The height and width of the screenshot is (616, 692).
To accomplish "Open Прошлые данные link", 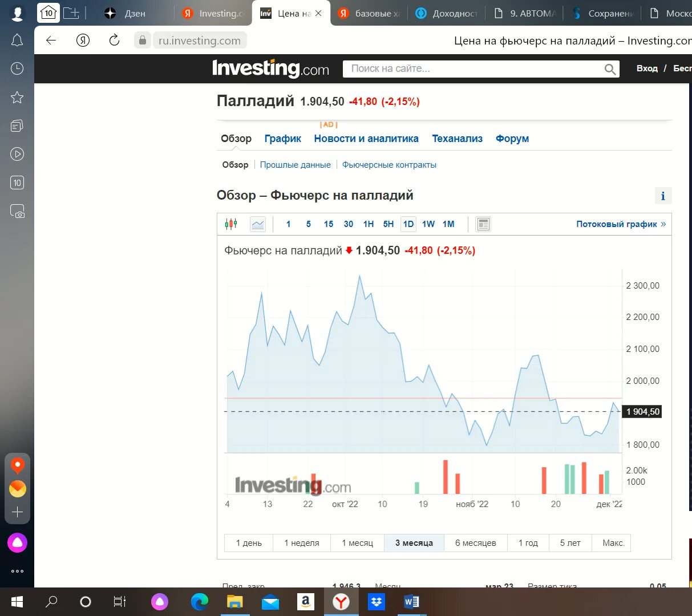I will click(296, 165).
